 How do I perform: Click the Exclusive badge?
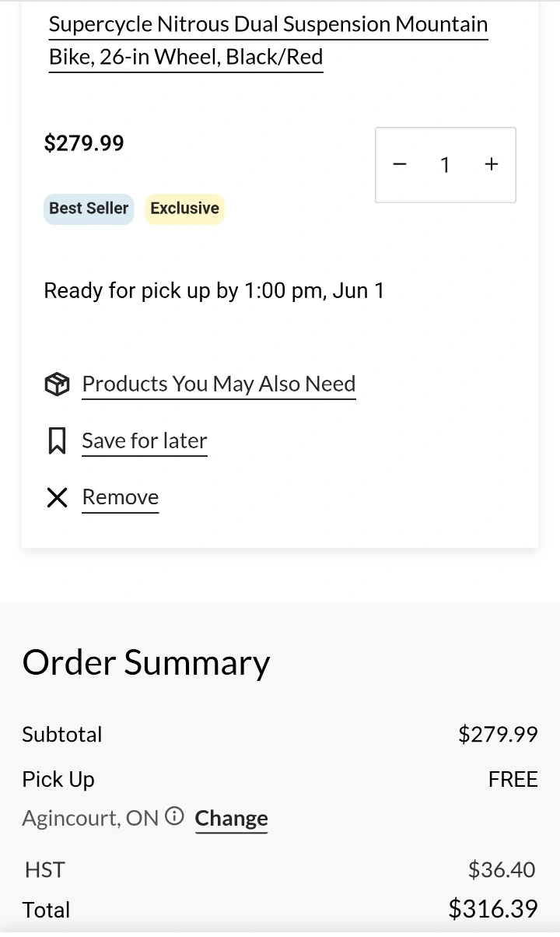(x=185, y=209)
